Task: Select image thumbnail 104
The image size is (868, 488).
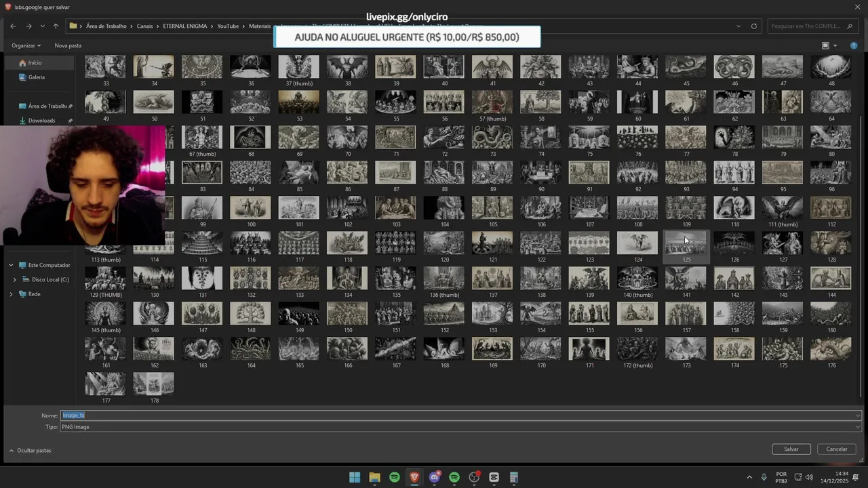Action: click(444, 212)
